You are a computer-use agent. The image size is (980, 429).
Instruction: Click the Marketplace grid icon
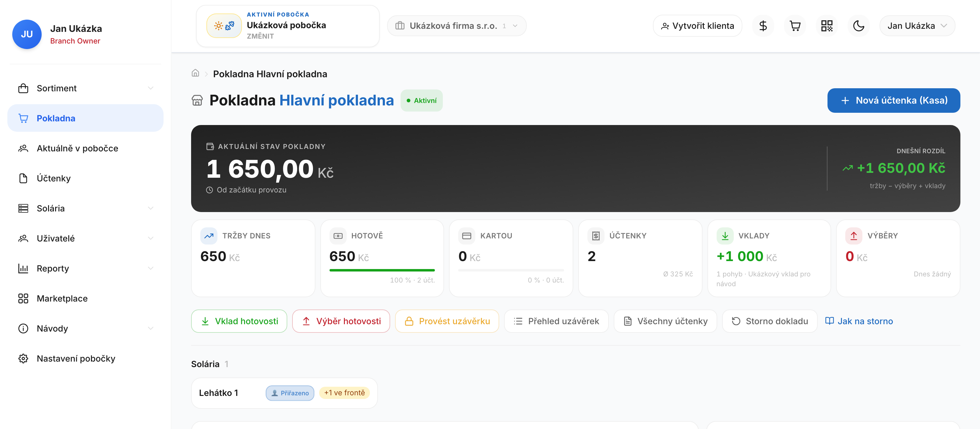click(x=23, y=298)
